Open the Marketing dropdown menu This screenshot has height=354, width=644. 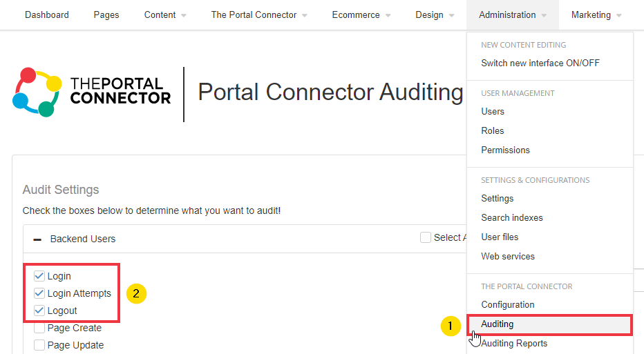click(596, 14)
